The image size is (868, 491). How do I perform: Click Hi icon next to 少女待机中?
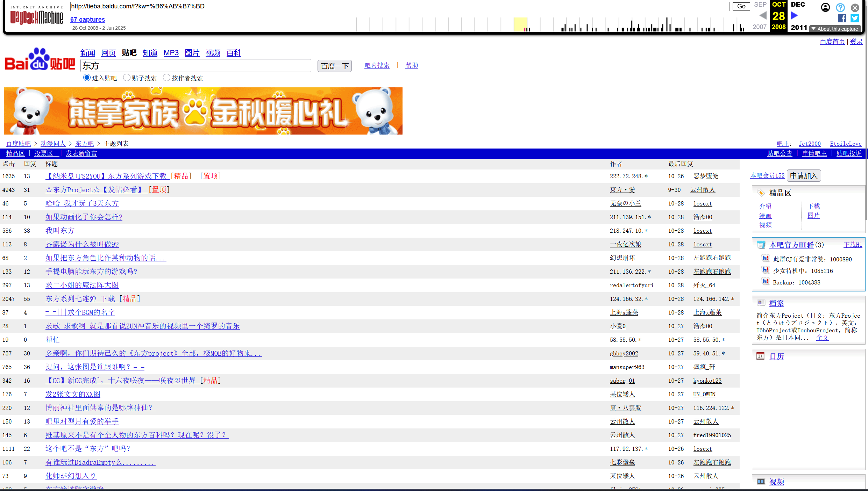(766, 270)
